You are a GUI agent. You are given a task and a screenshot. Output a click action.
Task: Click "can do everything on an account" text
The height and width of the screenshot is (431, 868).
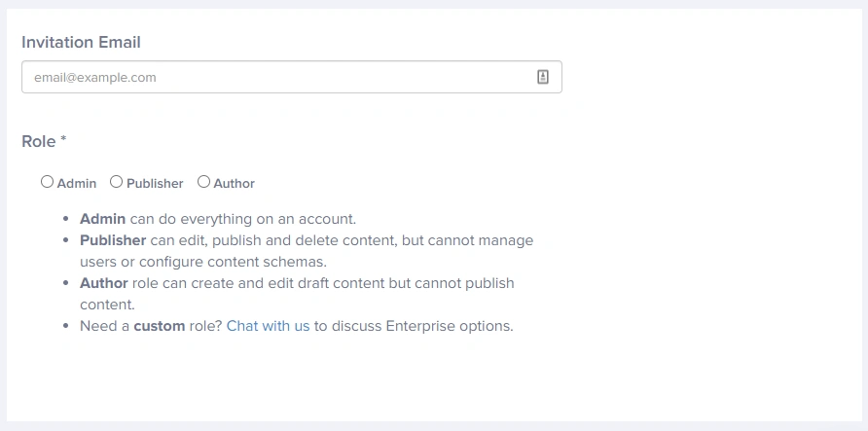[x=243, y=219]
